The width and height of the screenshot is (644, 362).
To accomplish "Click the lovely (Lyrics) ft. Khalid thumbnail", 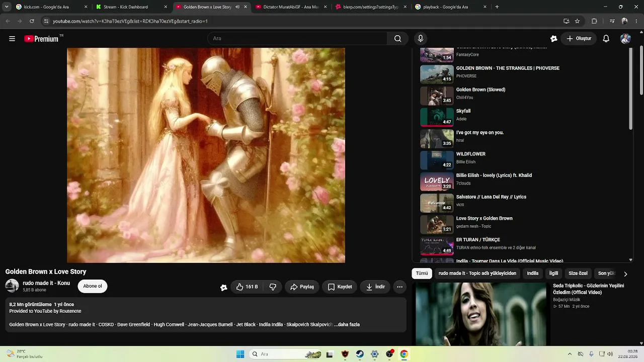I will coord(437,182).
